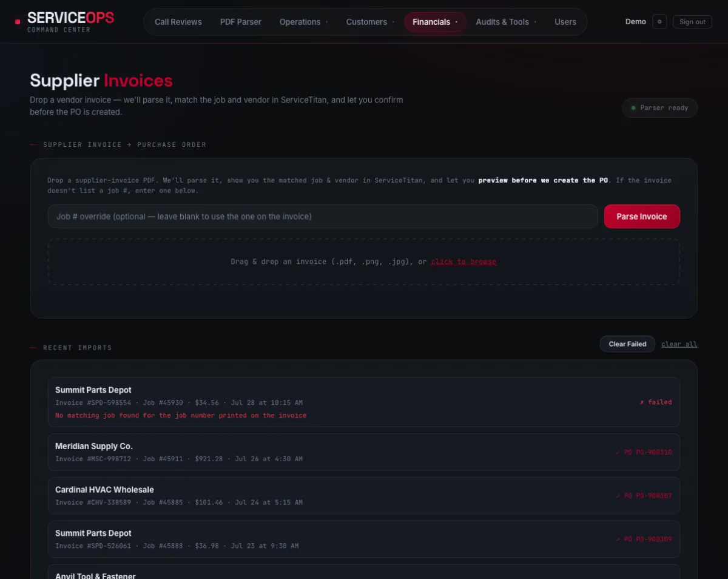Expand the Customers menu

point(370,22)
